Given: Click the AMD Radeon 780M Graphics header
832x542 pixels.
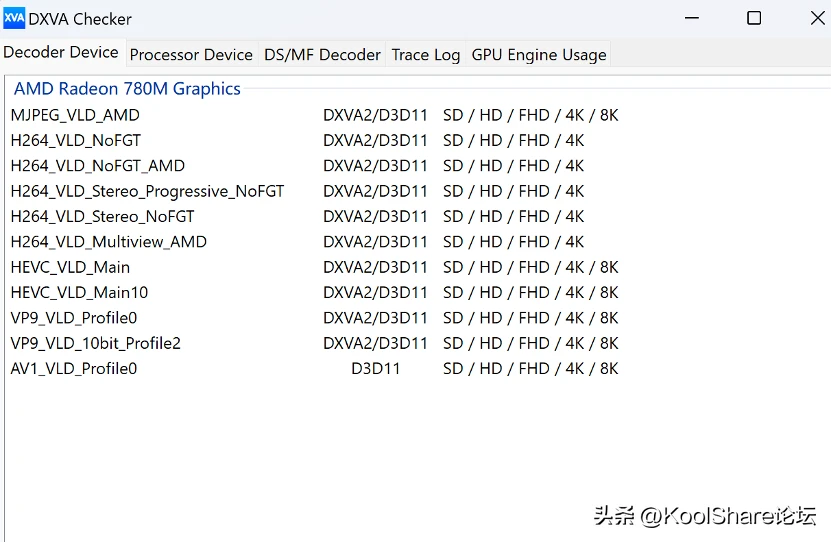Looking at the screenshot, I should click(x=127, y=89).
